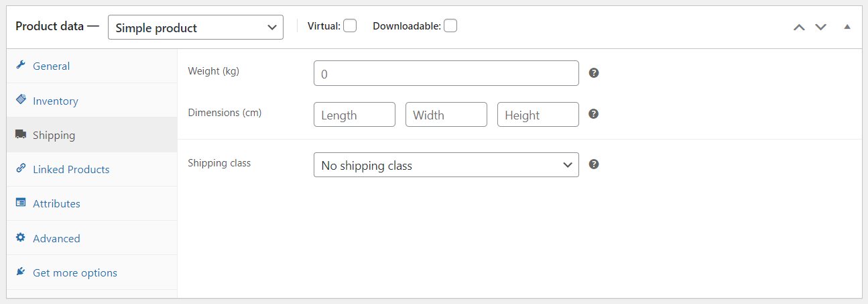
Task: Move Product data panel down
Action: (820, 27)
